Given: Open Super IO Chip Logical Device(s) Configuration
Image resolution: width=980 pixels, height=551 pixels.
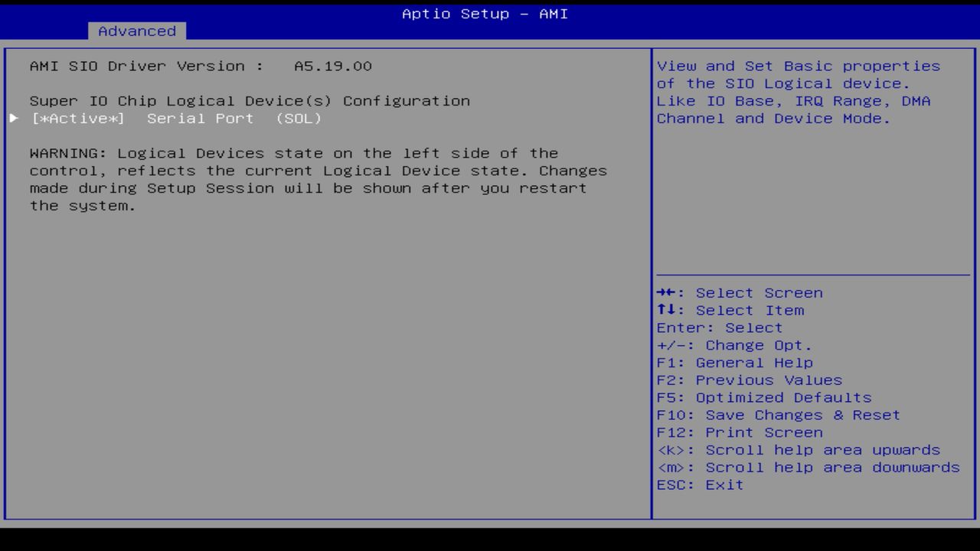Looking at the screenshot, I should 250,100.
